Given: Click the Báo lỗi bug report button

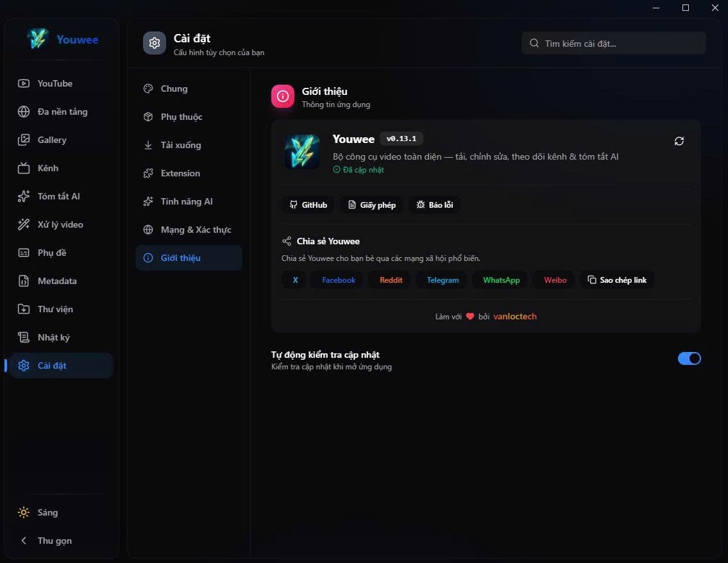Looking at the screenshot, I should click(x=435, y=205).
